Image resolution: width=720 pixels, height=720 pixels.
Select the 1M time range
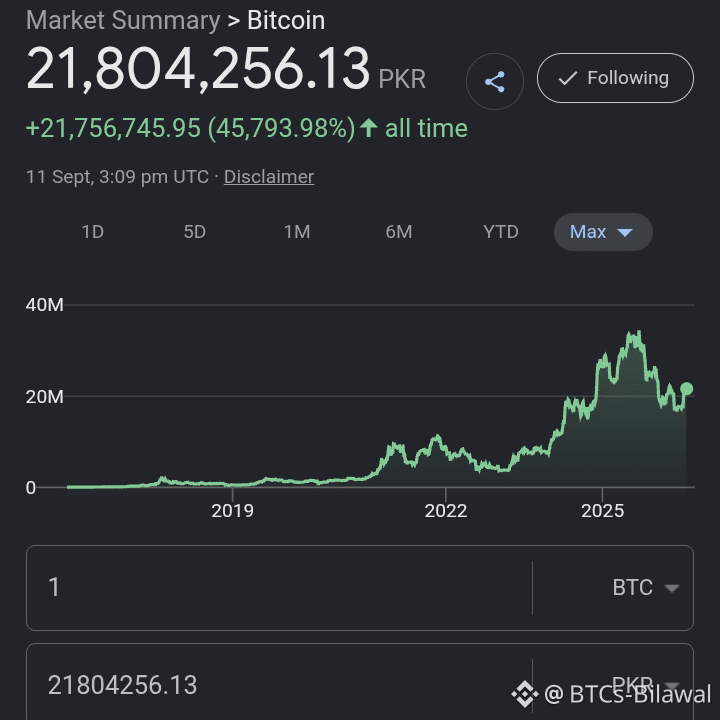pos(297,232)
